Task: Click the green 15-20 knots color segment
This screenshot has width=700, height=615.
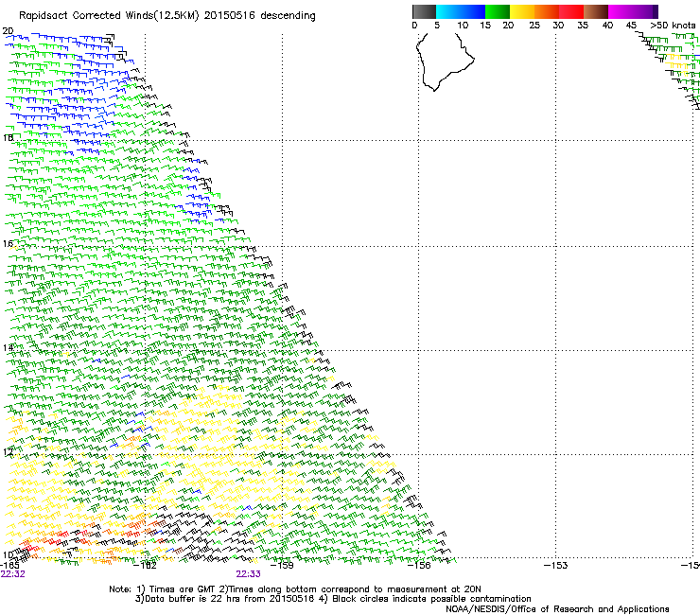Action: pos(498,11)
